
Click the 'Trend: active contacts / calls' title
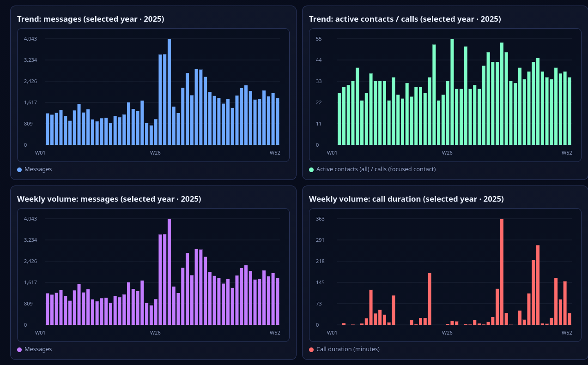click(x=405, y=19)
